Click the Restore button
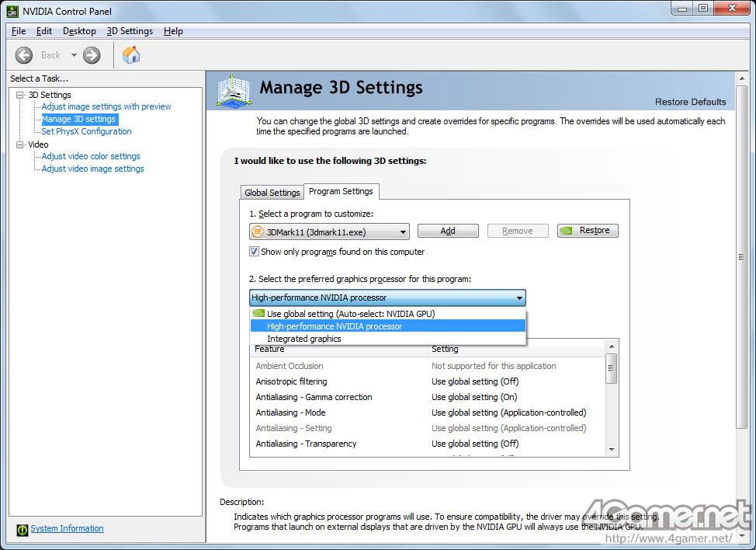The image size is (756, 550). 588,231
